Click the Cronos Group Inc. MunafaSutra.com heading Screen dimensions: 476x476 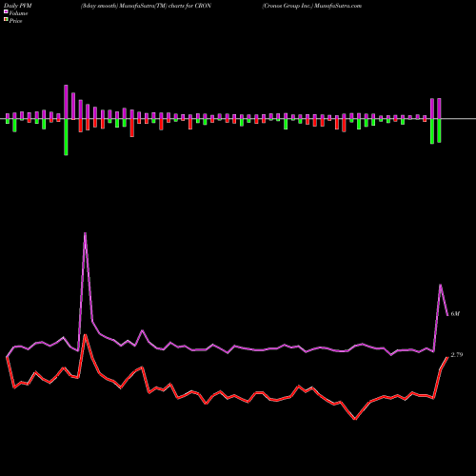click(312, 6)
